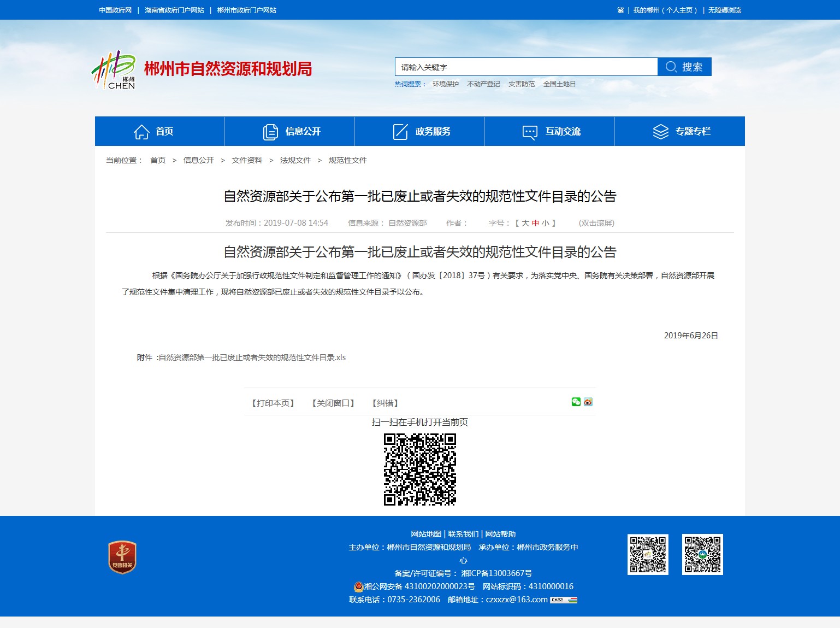The height and width of the screenshot is (628, 840).
Task: Open the 郴州市政府门户网站 link
Action: (247, 10)
